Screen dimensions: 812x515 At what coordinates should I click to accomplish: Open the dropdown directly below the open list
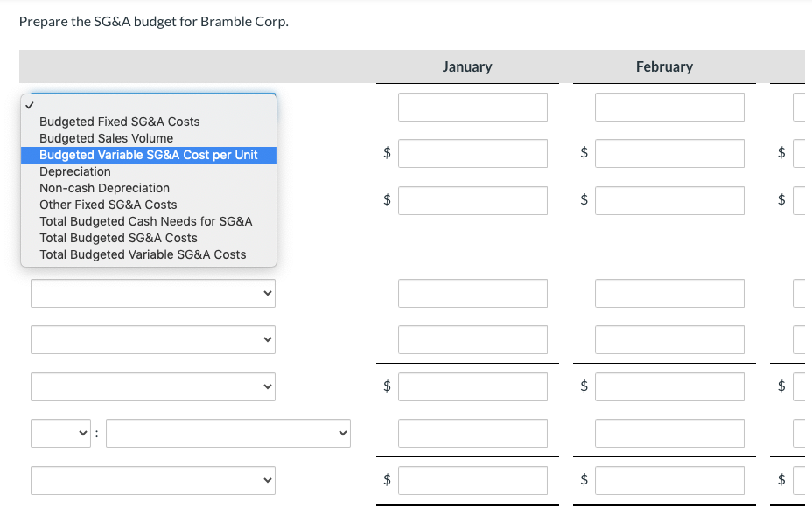pyautogui.click(x=153, y=293)
